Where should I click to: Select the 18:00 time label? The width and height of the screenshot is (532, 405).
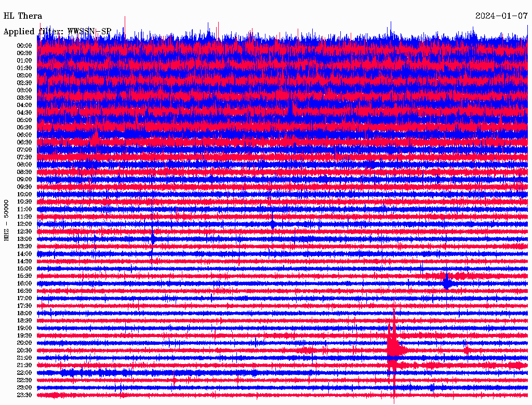tap(24, 314)
